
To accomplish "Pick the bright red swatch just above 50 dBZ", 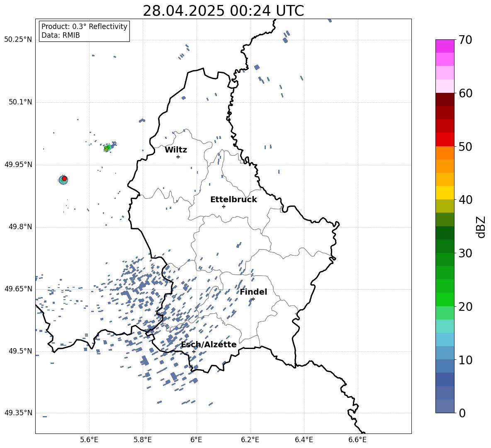I will pyautogui.click(x=445, y=140).
